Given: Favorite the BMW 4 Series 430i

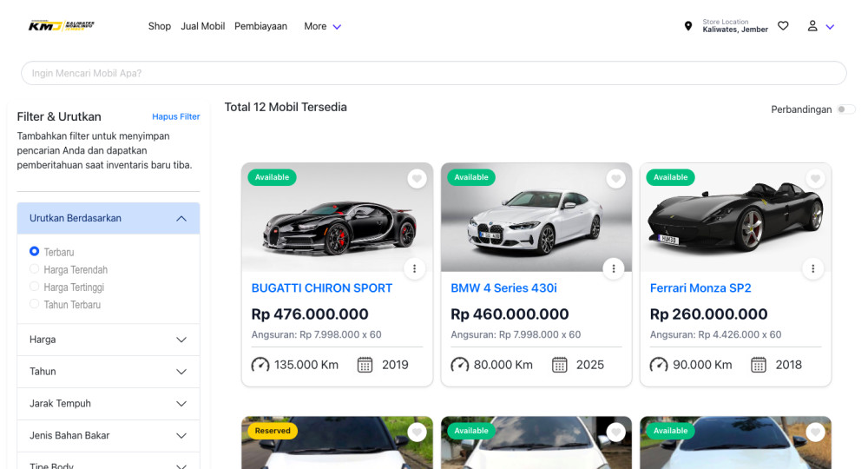Looking at the screenshot, I should point(616,179).
